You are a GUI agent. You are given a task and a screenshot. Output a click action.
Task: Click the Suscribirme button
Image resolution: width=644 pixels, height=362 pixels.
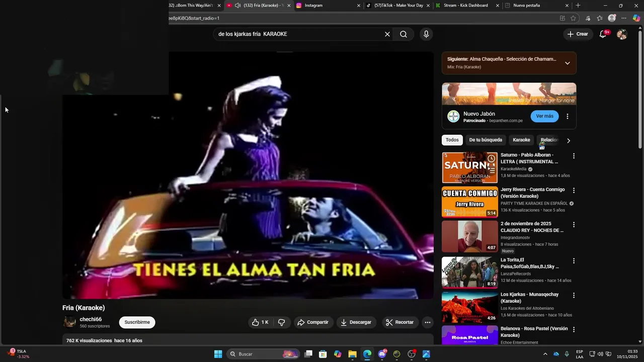point(137,322)
